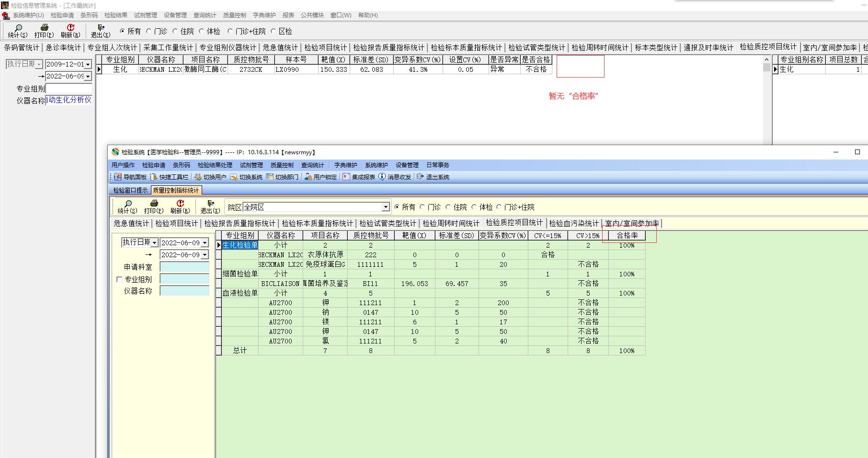Open the 公共模块 menu

312,15
